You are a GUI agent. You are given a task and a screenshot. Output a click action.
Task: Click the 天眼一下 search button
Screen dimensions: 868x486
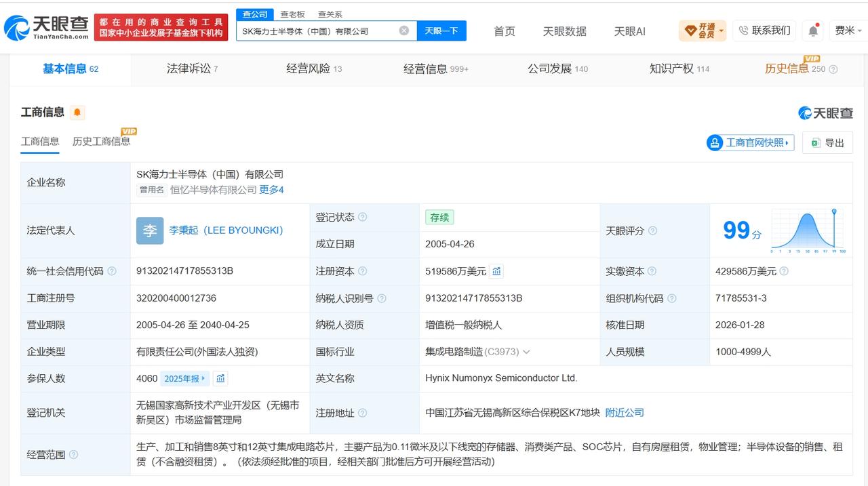(x=441, y=31)
